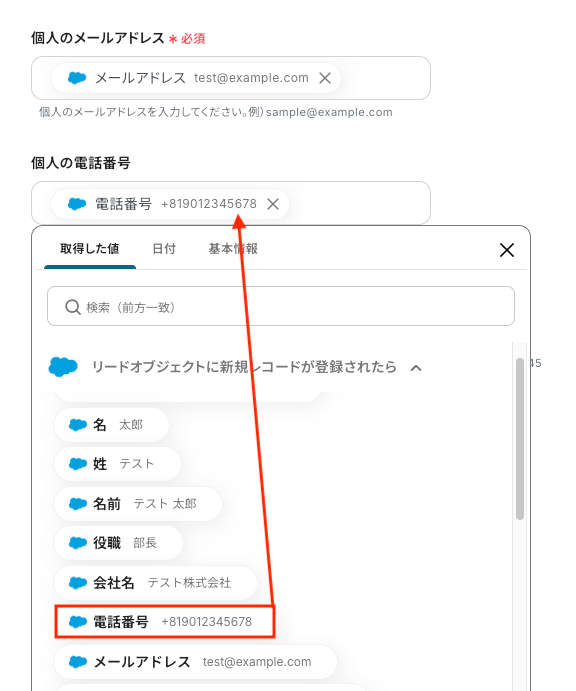Select the 名 太郎 value
The image size is (576, 691).
(111, 425)
